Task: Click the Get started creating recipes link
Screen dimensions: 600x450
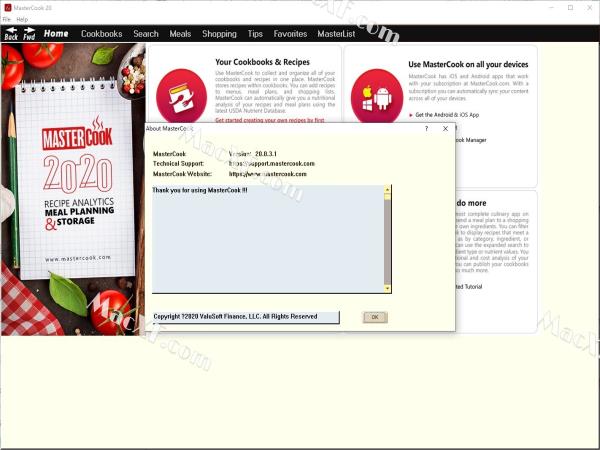Action: (x=270, y=120)
